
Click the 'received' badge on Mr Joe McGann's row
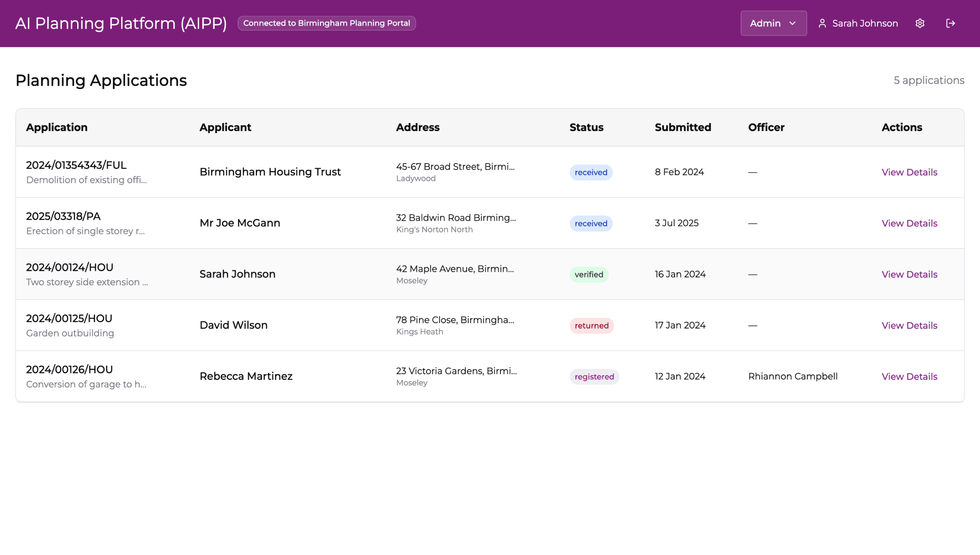(591, 223)
